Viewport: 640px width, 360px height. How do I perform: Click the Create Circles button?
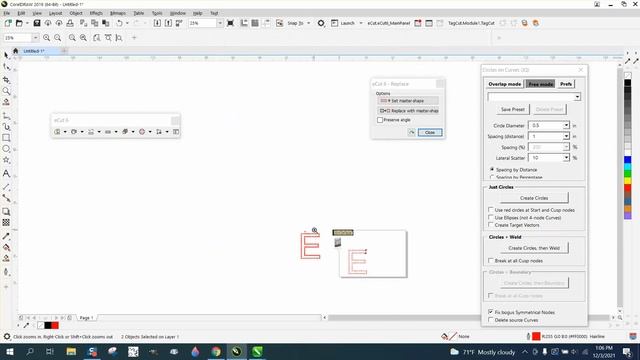534,198
